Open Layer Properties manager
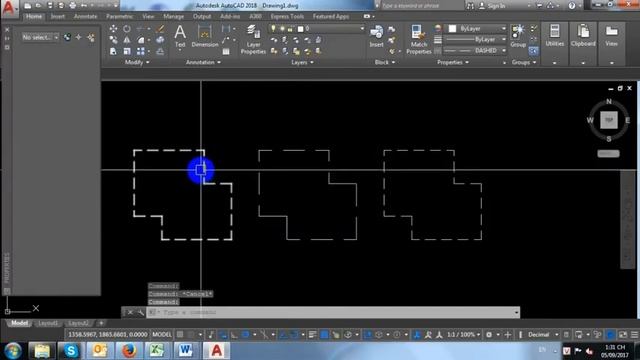This screenshot has width=640, height=360. coord(253,40)
